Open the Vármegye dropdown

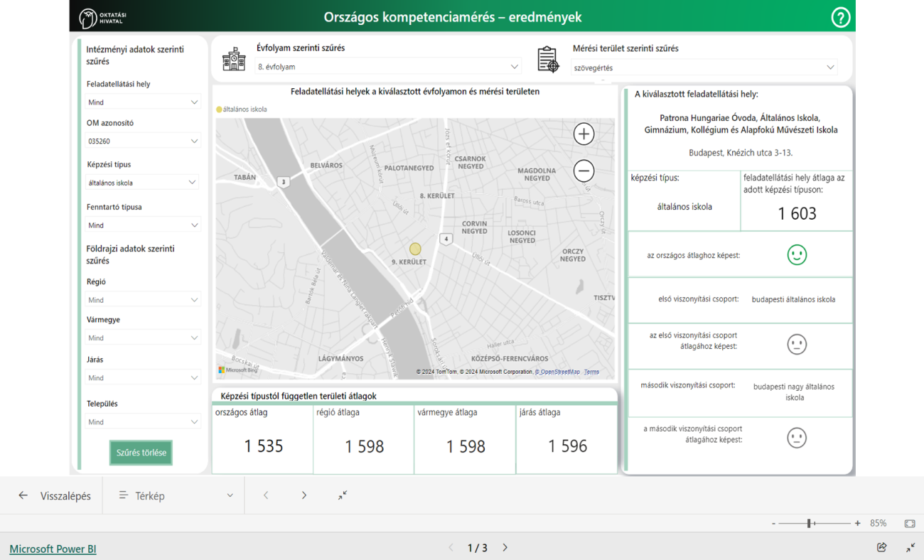pos(143,338)
